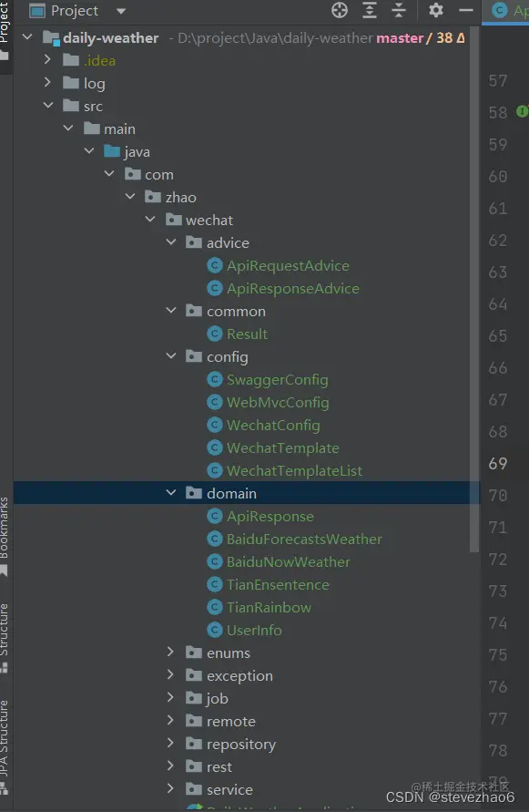529x812 pixels.
Task: Click the Collapse All toolbar icon
Action: pyautogui.click(x=399, y=10)
